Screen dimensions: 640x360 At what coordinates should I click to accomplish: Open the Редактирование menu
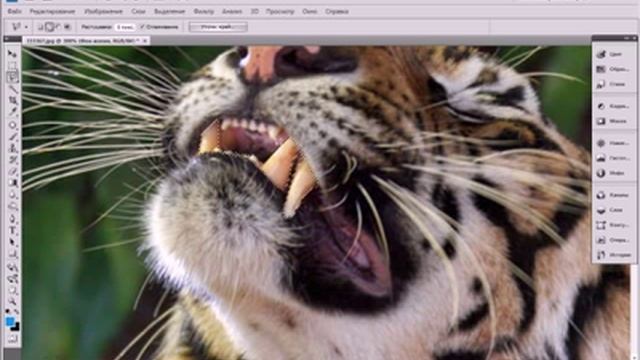tap(52, 11)
